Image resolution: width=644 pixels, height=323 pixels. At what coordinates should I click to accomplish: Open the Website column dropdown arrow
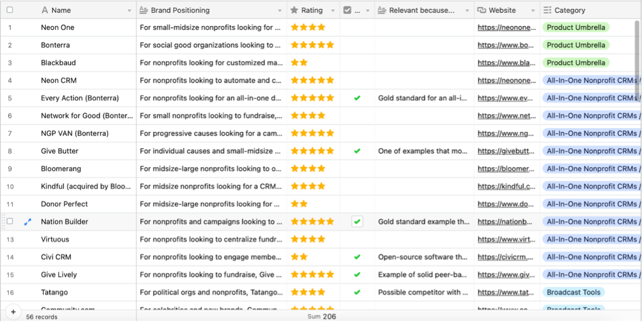click(533, 11)
